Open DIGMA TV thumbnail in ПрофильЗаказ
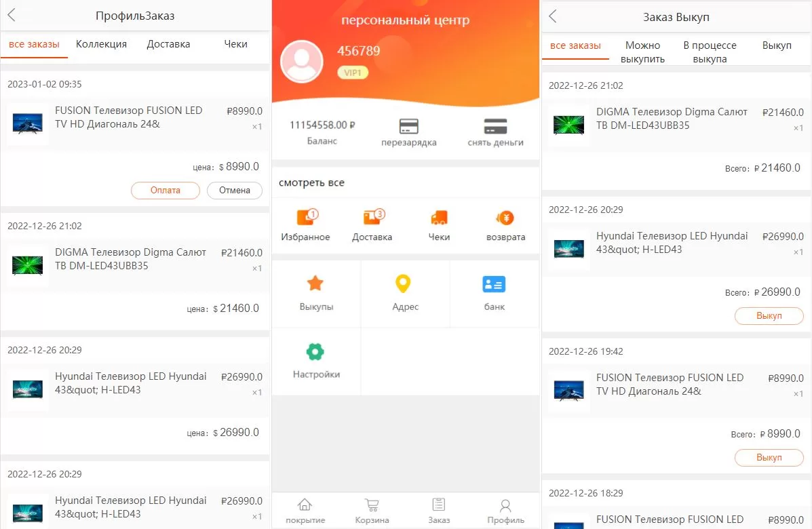The image size is (812, 529). pyautogui.click(x=28, y=266)
